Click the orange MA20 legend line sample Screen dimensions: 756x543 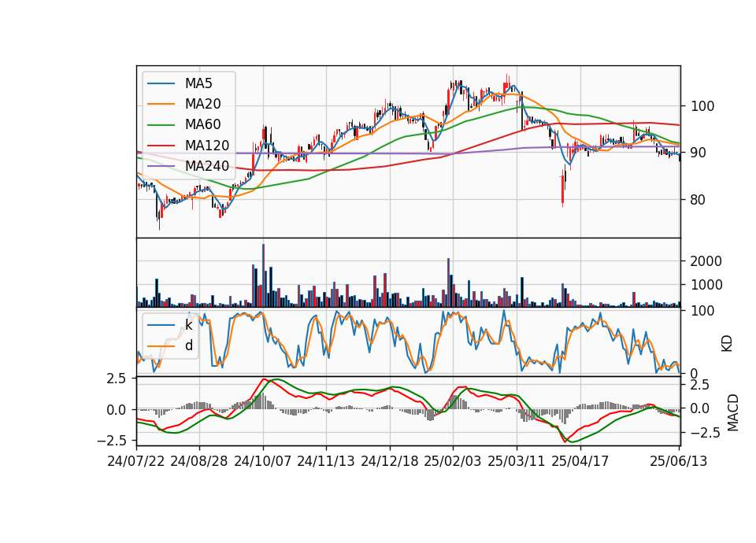161,104
